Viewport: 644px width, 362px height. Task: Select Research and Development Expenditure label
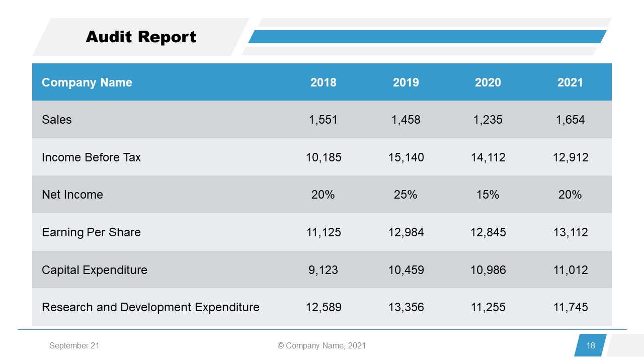(x=150, y=307)
